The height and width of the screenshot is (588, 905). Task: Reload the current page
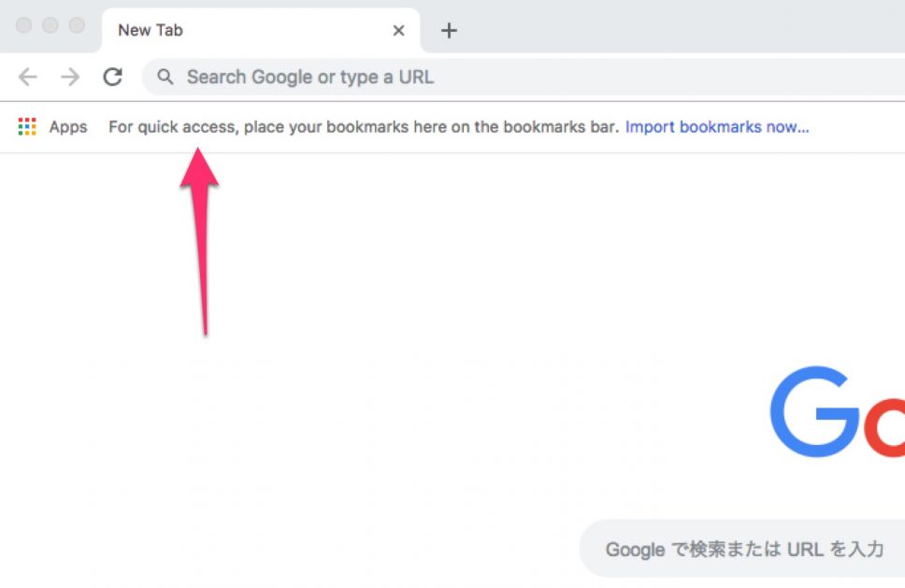click(112, 77)
